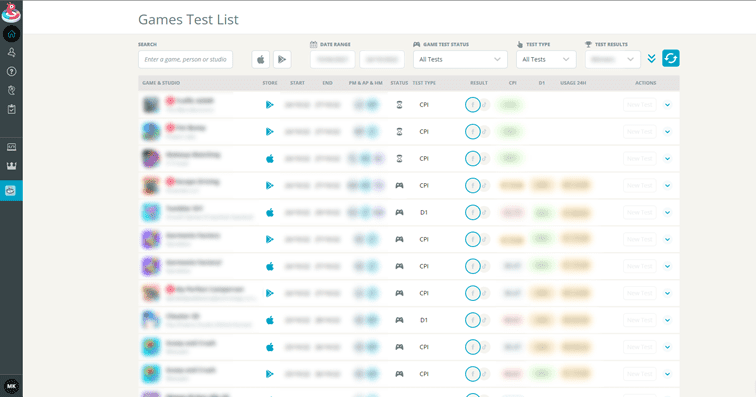Sort by Store column header
Image resolution: width=756 pixels, height=397 pixels.
point(270,83)
